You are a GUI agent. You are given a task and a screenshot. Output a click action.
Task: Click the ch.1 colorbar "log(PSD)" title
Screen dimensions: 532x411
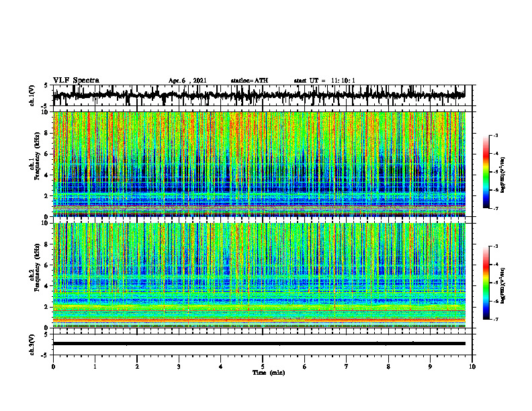click(503, 175)
